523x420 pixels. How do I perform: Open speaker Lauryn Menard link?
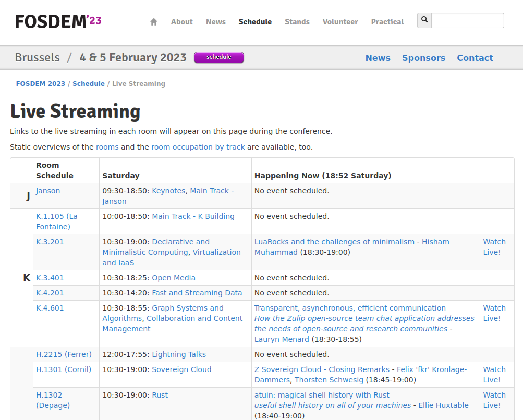click(282, 339)
